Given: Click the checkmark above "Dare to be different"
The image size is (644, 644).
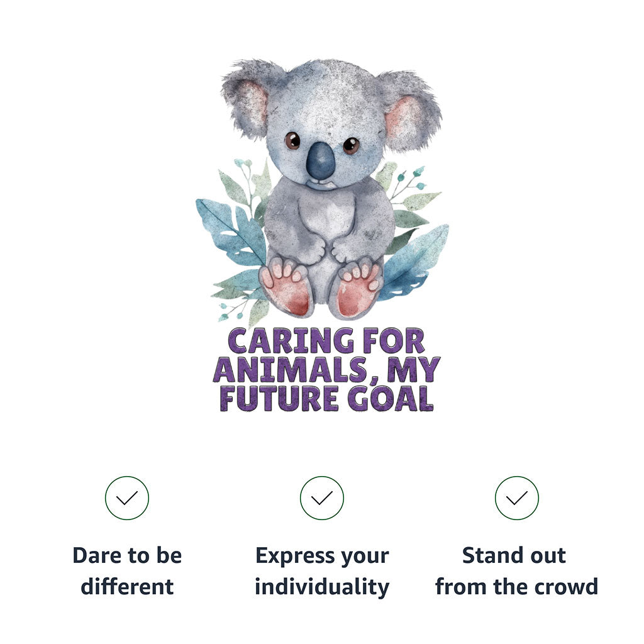Looking at the screenshot, I should pyautogui.click(x=127, y=498).
